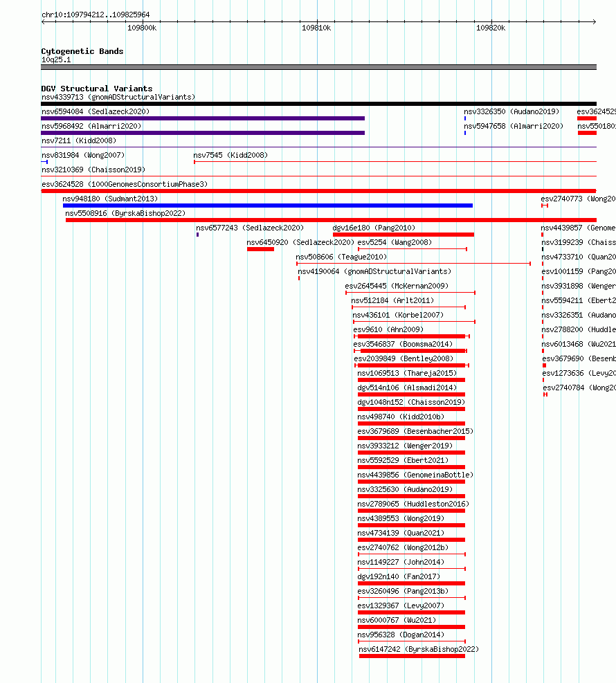Open nsv4733710 variant at right
The image size is (616, 683).
click(x=579, y=257)
